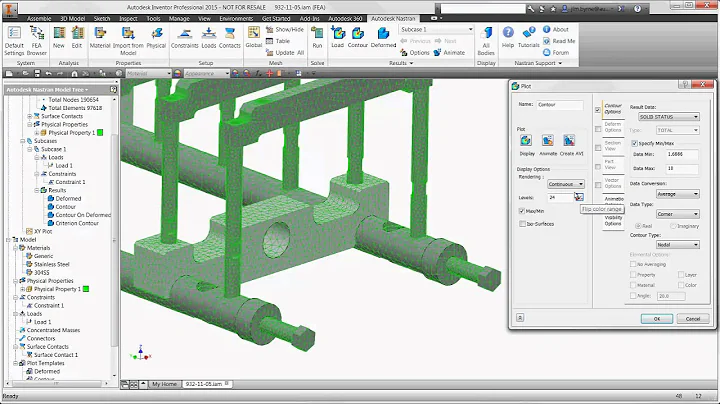Collapse the Materials tree node

15,248
